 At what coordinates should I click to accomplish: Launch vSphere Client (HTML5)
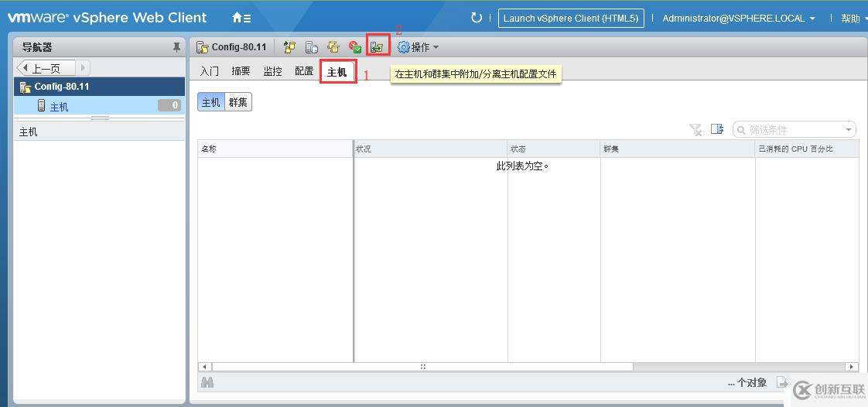571,19
